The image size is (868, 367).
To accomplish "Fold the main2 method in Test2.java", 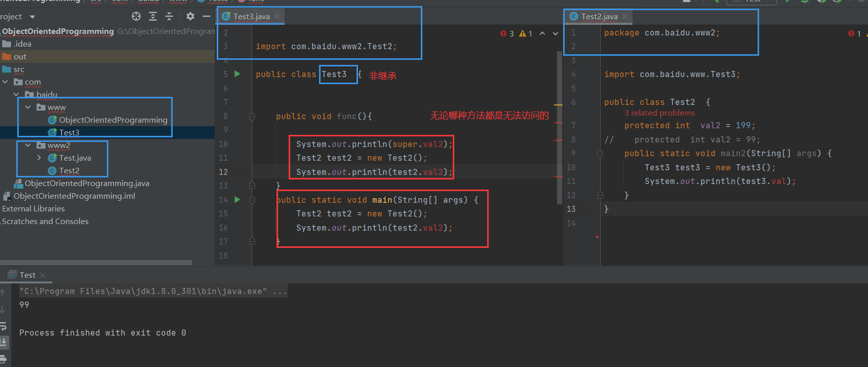I will click(600, 154).
